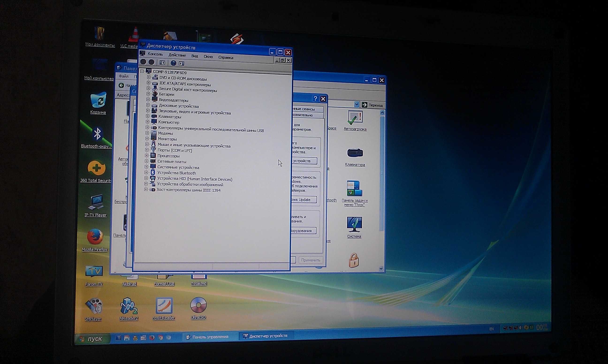The width and height of the screenshot is (608, 364).
Task: Launch UltraISO desktop icon
Action: (x=198, y=308)
